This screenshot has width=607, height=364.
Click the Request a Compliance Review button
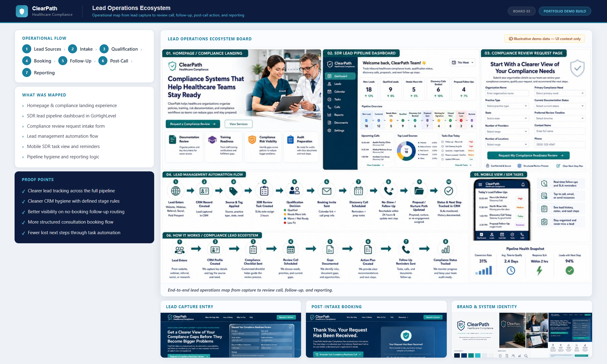click(193, 124)
